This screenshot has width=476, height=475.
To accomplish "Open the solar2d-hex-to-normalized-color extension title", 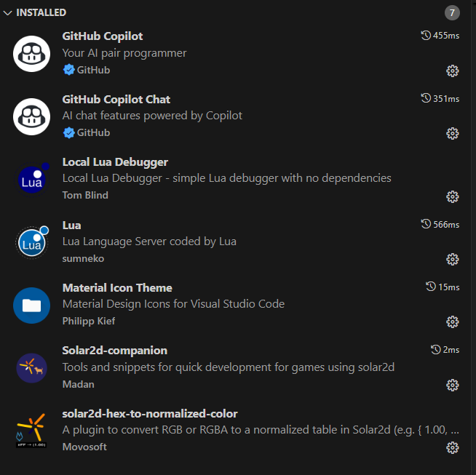I will click(150, 414).
